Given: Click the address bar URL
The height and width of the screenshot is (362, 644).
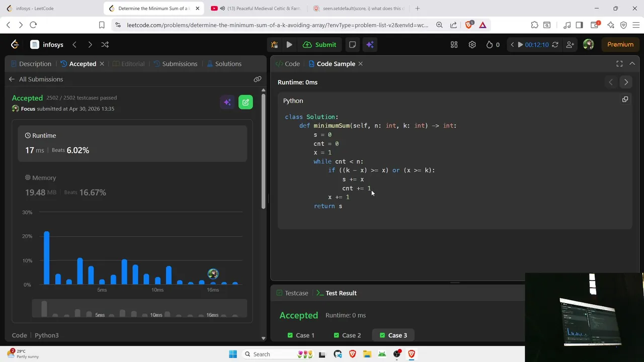Looking at the screenshot, I should coord(278,25).
